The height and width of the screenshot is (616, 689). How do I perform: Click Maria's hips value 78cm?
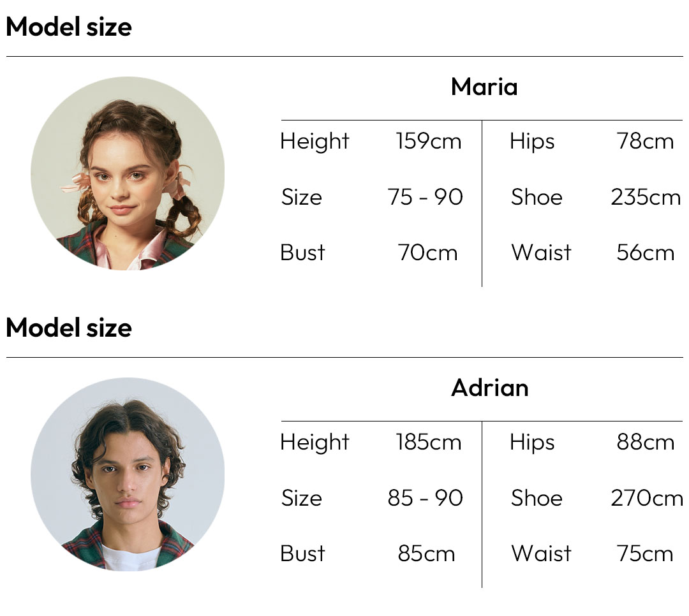645,141
